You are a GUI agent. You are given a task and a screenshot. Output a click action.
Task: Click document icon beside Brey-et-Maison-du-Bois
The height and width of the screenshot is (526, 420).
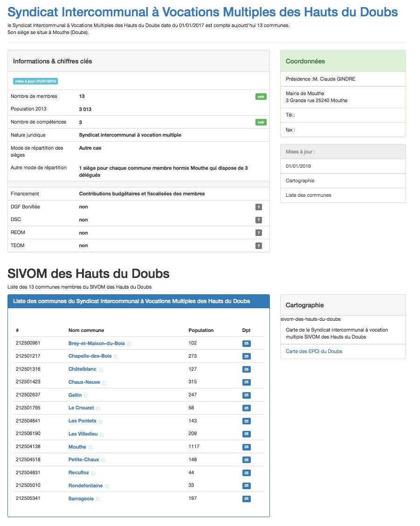(130, 344)
